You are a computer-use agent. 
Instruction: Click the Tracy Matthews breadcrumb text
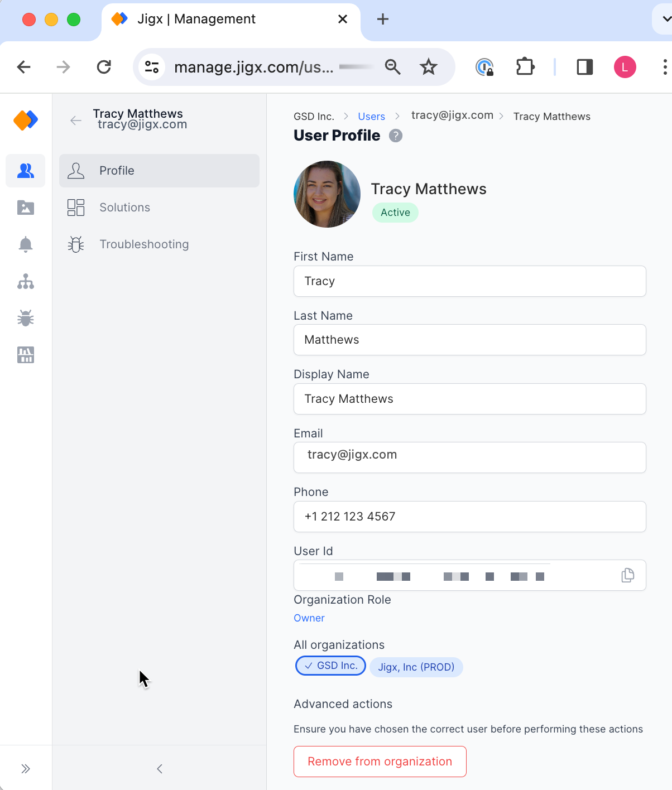click(x=552, y=117)
